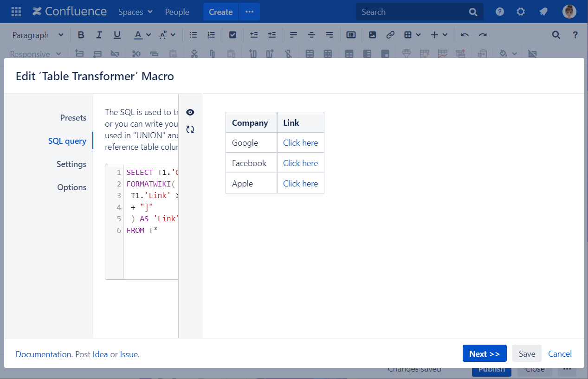Expand the Paragraph style dropdown
588x379 pixels.
(x=38, y=35)
